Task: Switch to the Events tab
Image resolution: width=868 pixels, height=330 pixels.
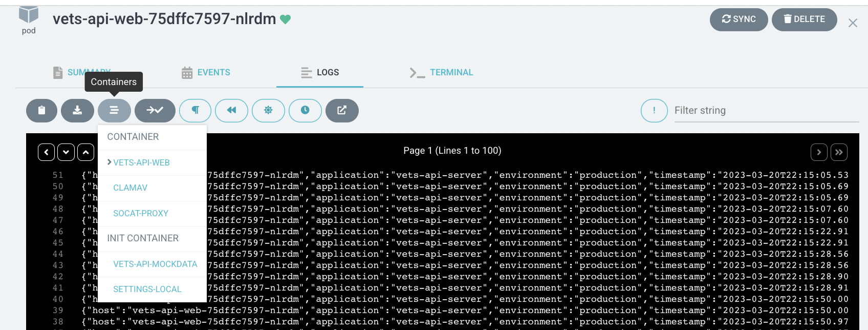Action: pos(206,73)
